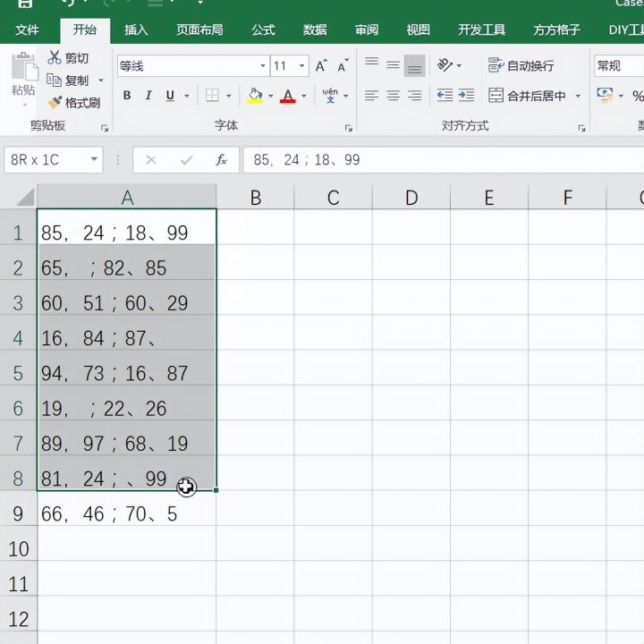This screenshot has width=644, height=644.
Task: Select column D header
Action: [411, 197]
